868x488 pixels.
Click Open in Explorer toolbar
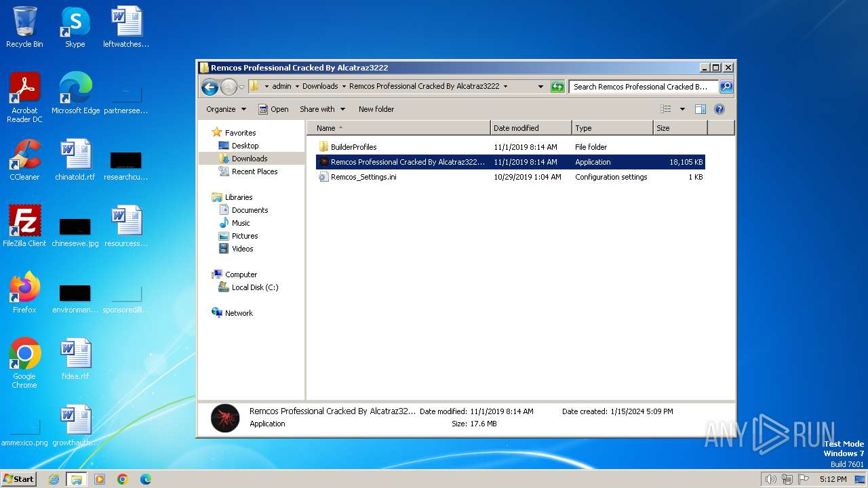pyautogui.click(x=273, y=109)
